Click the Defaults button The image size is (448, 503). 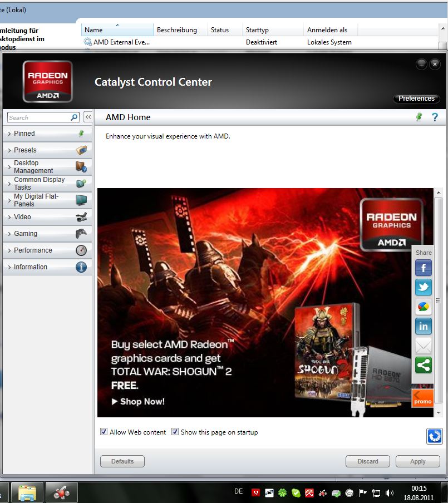click(x=122, y=461)
